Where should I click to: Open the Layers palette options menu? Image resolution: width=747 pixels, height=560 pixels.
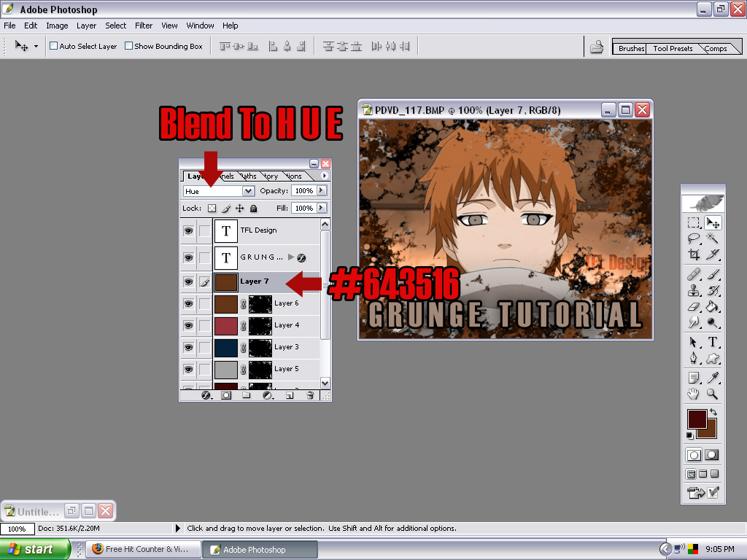[325, 176]
